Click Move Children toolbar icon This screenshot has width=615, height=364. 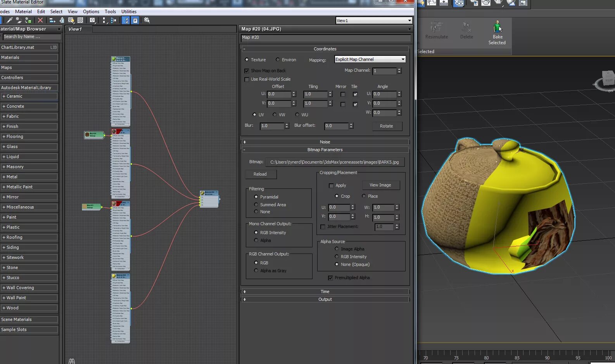click(52, 20)
